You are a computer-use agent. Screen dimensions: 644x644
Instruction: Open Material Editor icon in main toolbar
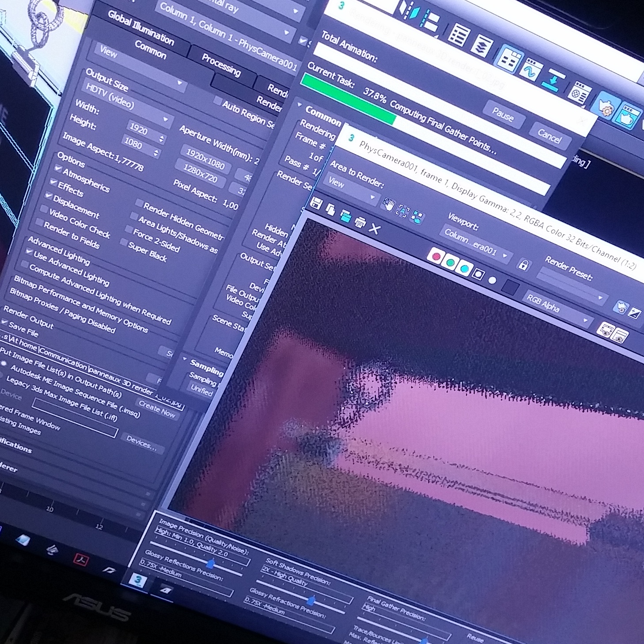tap(579, 92)
